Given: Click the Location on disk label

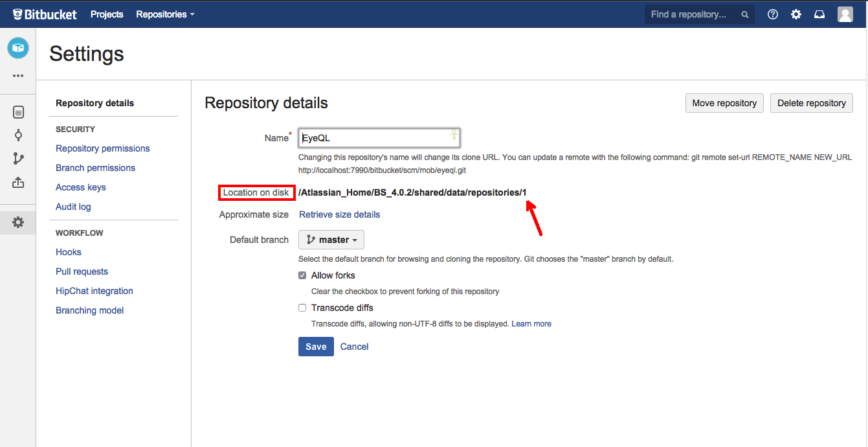Looking at the screenshot, I should 256,192.
